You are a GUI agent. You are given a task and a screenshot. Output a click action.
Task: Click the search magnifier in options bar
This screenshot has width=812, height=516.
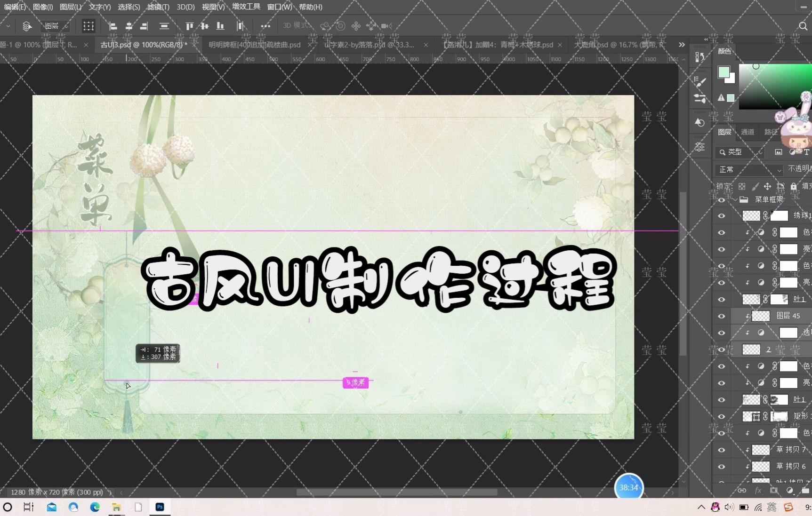pyautogui.click(x=803, y=26)
